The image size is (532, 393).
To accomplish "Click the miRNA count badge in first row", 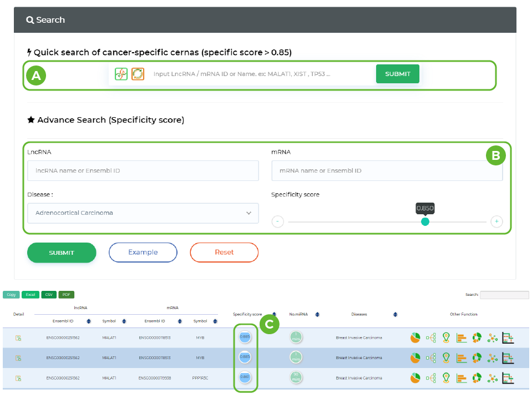I will (297, 337).
